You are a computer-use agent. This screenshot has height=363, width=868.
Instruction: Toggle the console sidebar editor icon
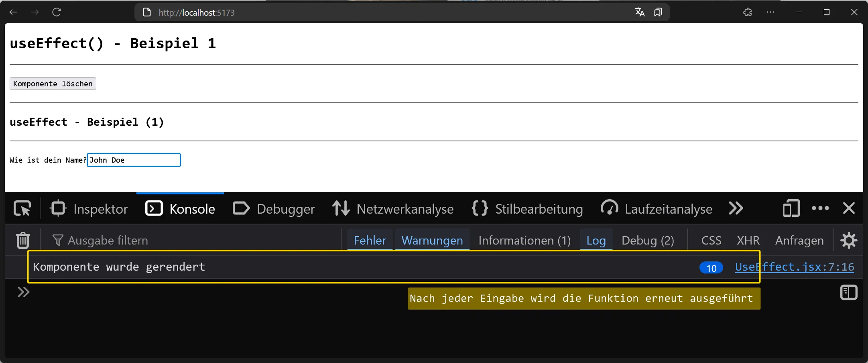pyautogui.click(x=849, y=292)
